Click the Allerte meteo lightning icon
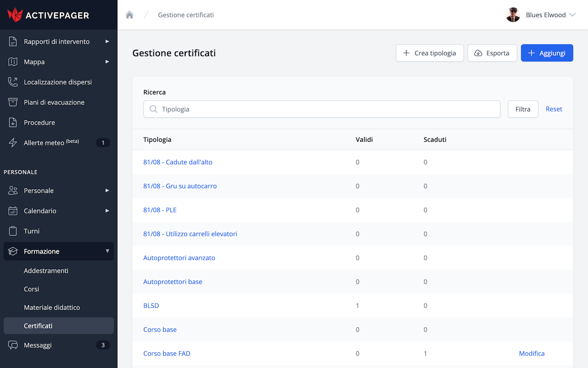The width and height of the screenshot is (588, 368). tap(13, 143)
